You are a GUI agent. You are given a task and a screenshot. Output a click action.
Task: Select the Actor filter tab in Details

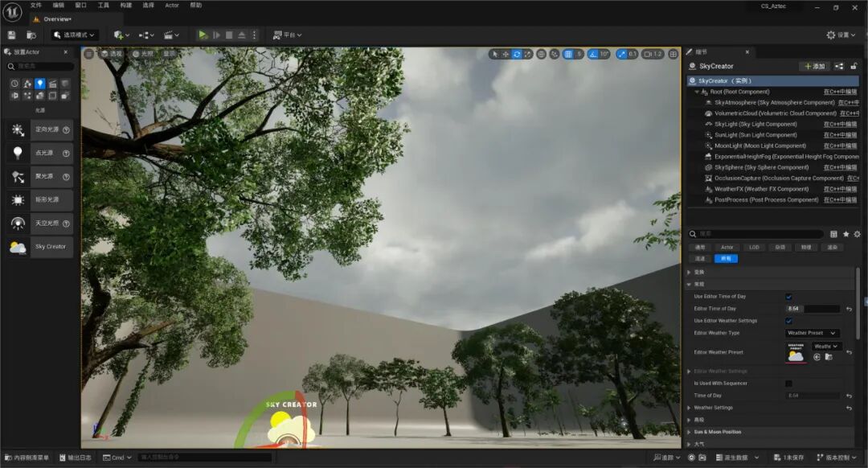[x=727, y=248]
